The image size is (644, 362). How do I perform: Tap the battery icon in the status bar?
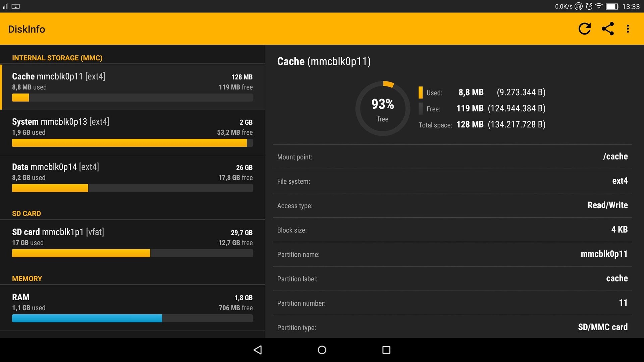(612, 6)
